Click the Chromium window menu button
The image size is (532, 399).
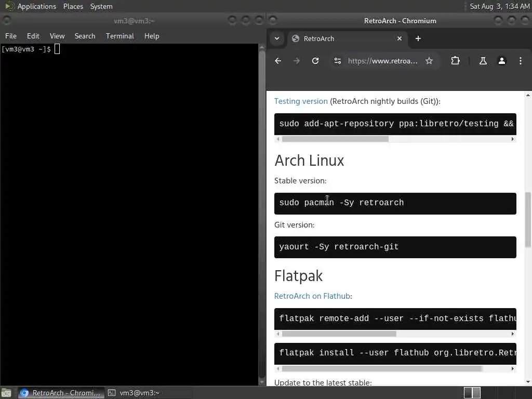(273, 20)
